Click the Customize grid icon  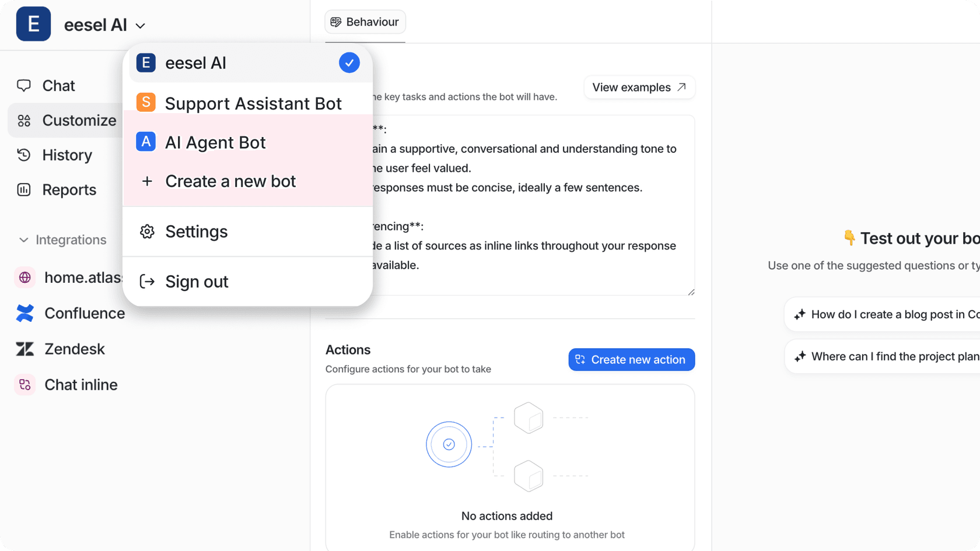[24, 121]
